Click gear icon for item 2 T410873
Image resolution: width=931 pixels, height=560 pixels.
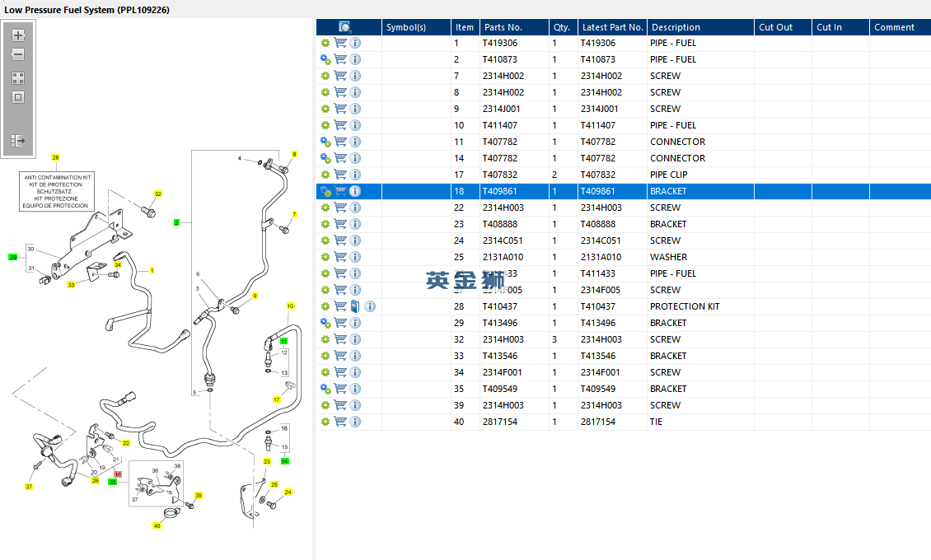pos(325,59)
